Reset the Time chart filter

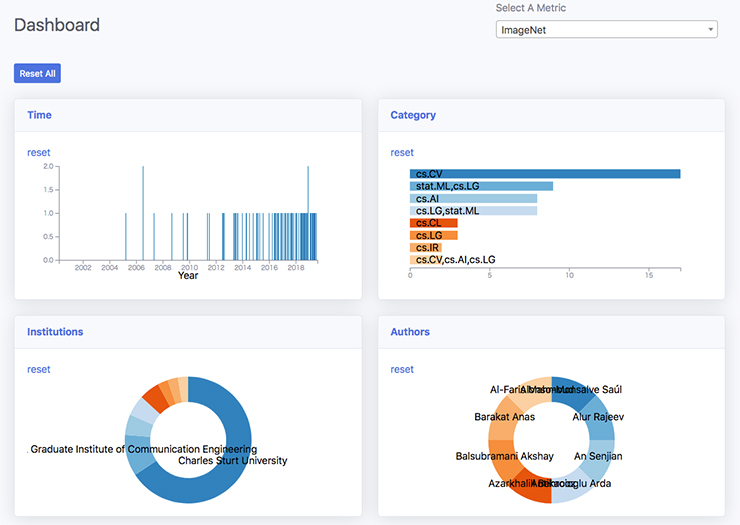[38, 153]
